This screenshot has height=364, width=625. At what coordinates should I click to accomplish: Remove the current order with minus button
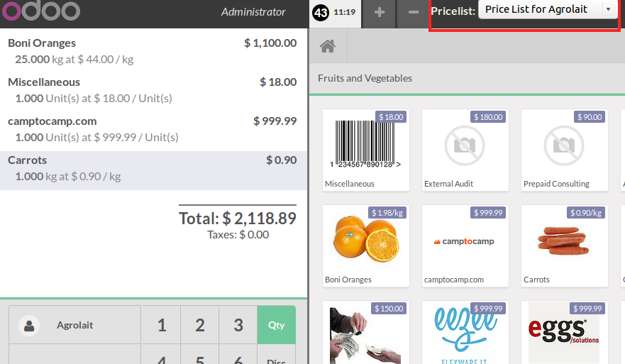(414, 13)
